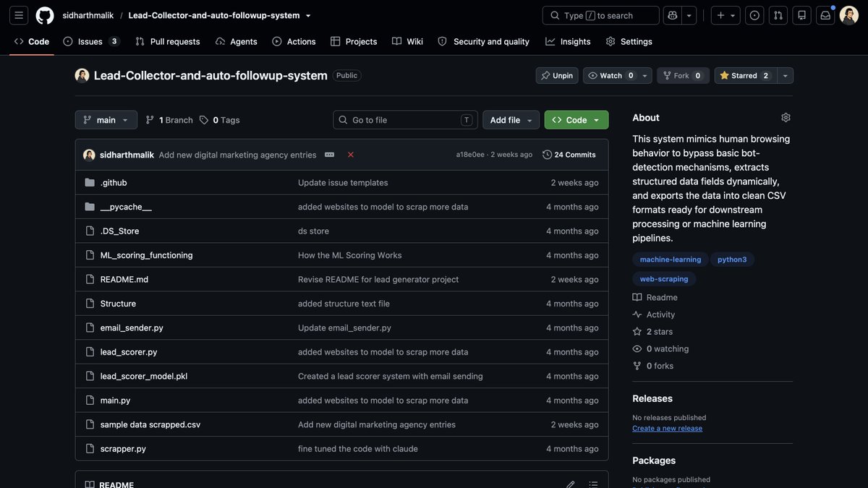Open the star lists dropdown arrow
This screenshot has width=868, height=488.
click(786, 75)
